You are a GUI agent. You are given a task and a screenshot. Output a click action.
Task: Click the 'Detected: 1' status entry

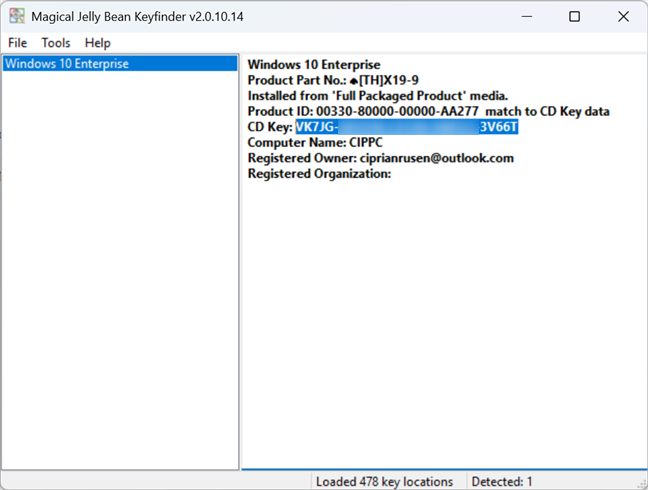pos(502,482)
